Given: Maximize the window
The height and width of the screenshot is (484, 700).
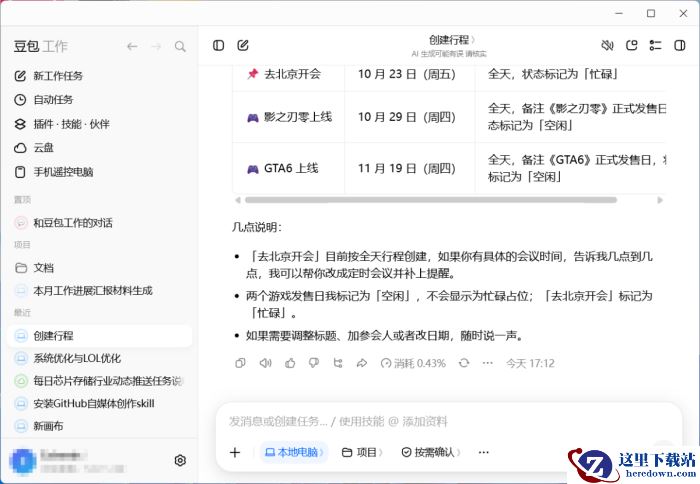Looking at the screenshot, I should click(x=651, y=13).
